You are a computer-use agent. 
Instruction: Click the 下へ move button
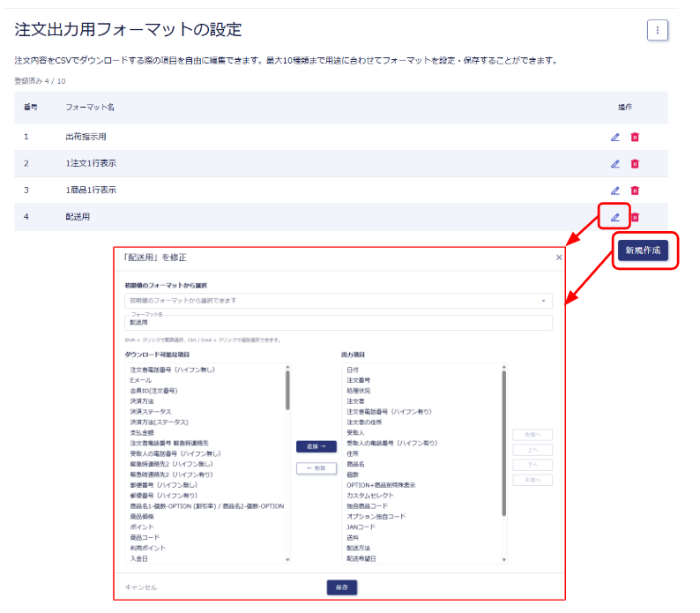pyautogui.click(x=532, y=465)
